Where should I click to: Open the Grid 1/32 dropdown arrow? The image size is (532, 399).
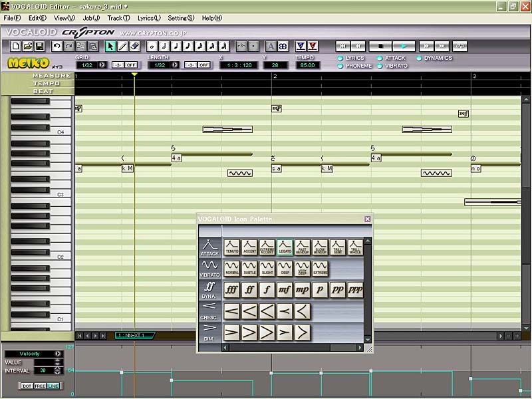pyautogui.click(x=102, y=65)
